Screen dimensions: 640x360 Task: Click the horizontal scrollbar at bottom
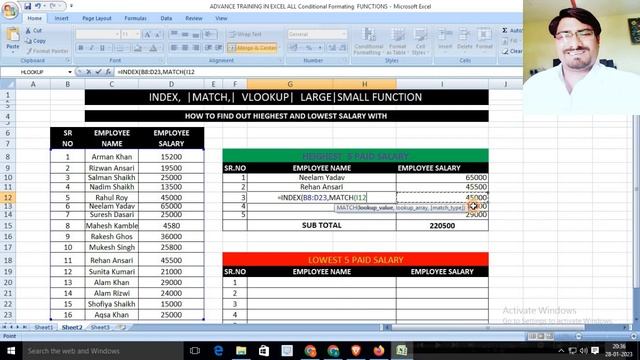click(x=505, y=327)
